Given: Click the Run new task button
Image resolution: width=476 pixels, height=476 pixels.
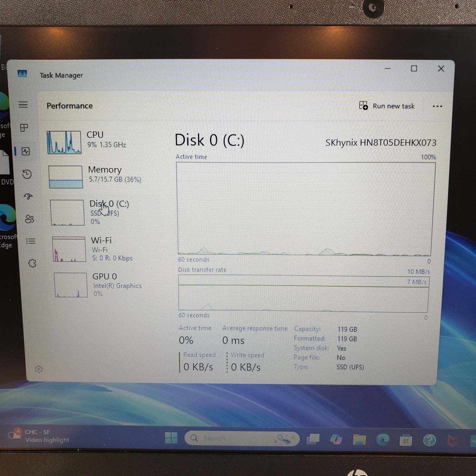Looking at the screenshot, I should 387,106.
